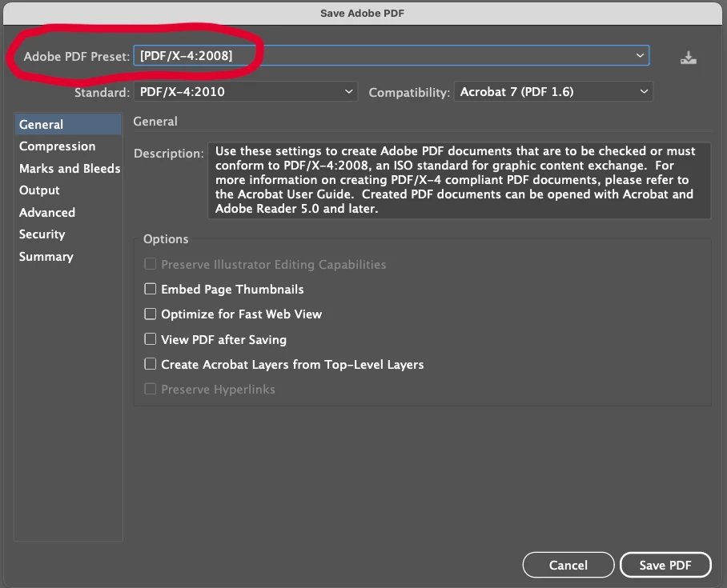Click the Adobe PDF Preset label
The height and width of the screenshot is (588, 727).
(x=77, y=57)
